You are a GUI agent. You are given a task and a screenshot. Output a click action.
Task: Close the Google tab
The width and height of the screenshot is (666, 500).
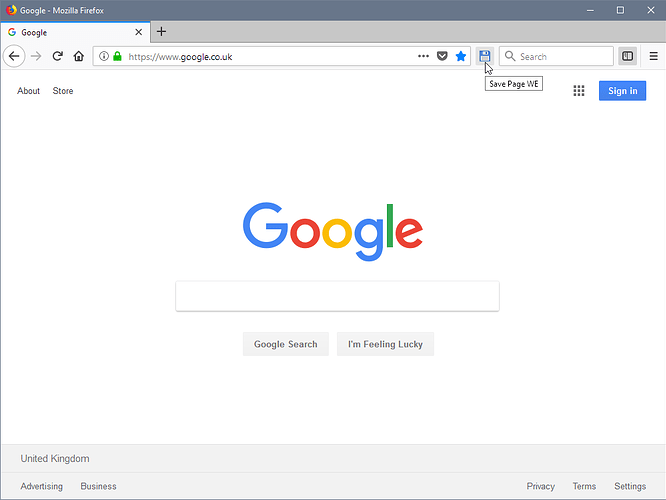coord(138,32)
